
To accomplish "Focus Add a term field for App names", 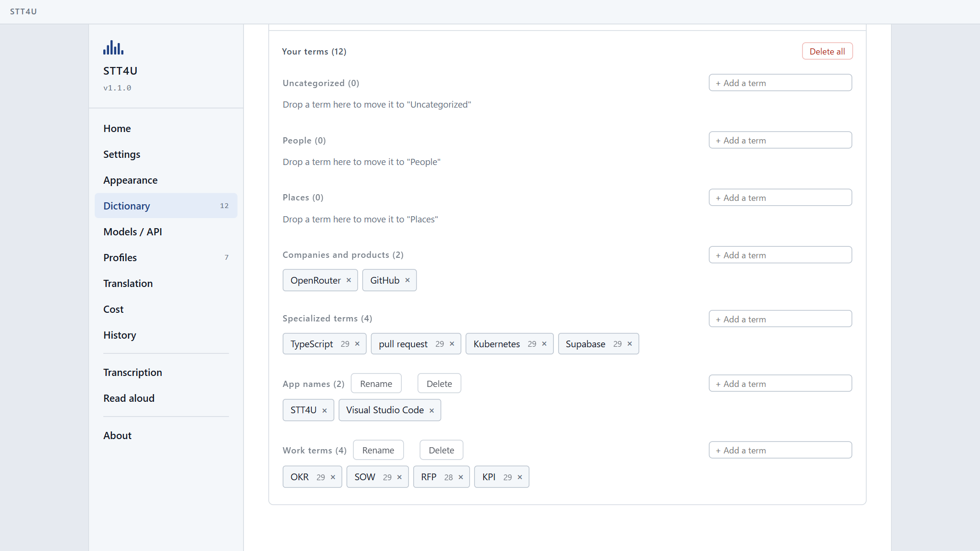I will (780, 384).
